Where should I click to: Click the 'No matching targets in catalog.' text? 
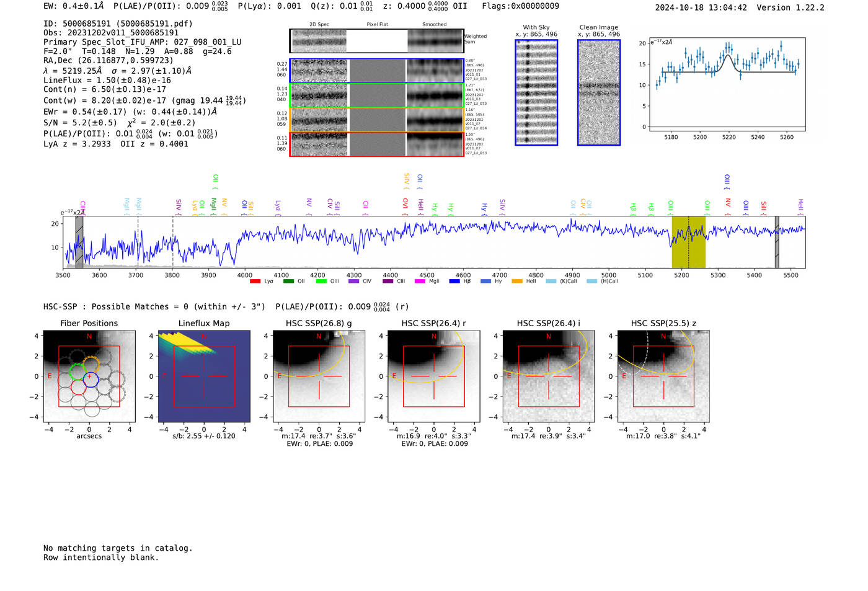(118, 548)
